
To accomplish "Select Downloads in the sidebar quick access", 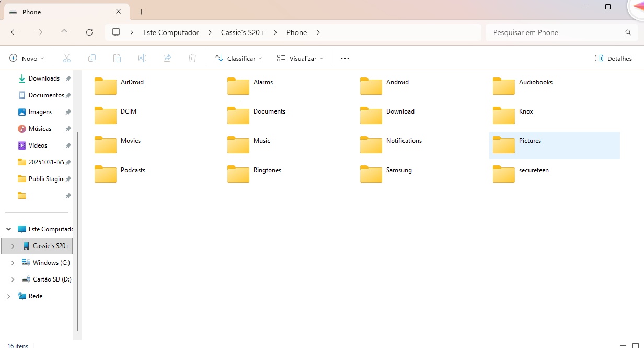I will pos(44,78).
